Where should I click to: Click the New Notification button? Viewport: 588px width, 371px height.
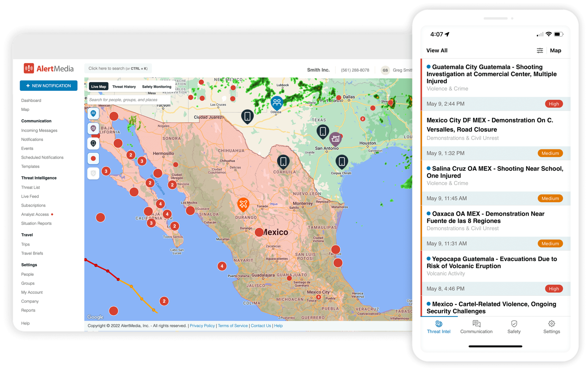click(x=49, y=86)
